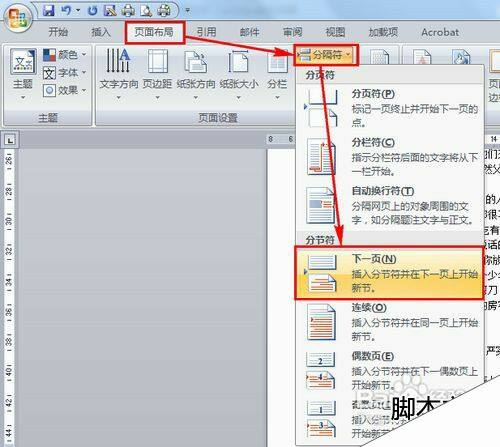Screen dimensions: 500x447
Task: Choose 自动换行符(T) text wrapping break
Action: [389, 205]
